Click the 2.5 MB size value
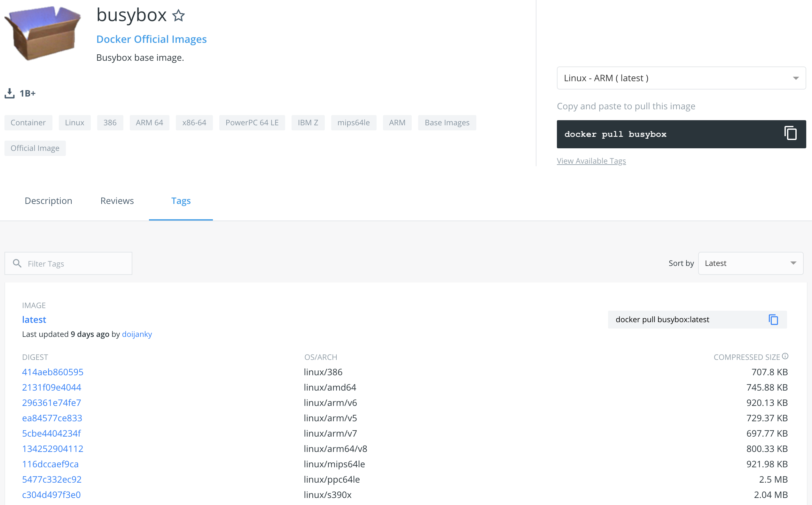The image size is (812, 505). (773, 480)
